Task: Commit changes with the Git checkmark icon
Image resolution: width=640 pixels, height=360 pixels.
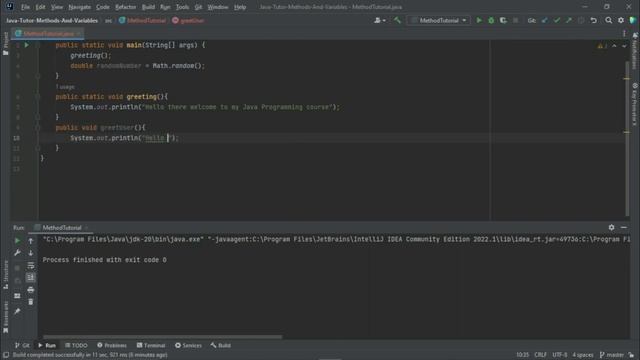Action: point(557,20)
